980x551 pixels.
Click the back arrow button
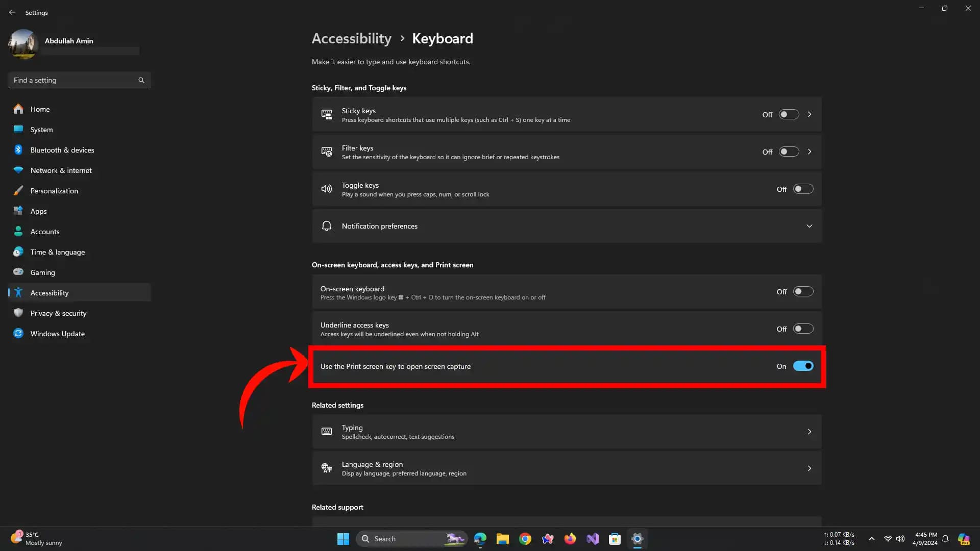[12, 12]
